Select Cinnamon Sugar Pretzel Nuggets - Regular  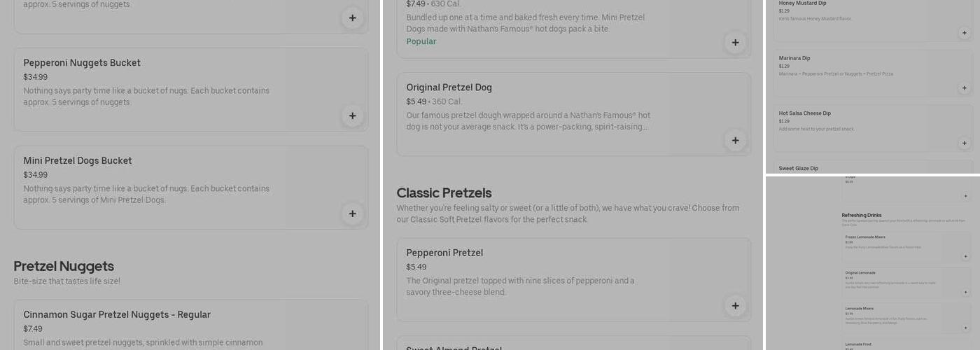[x=117, y=315]
